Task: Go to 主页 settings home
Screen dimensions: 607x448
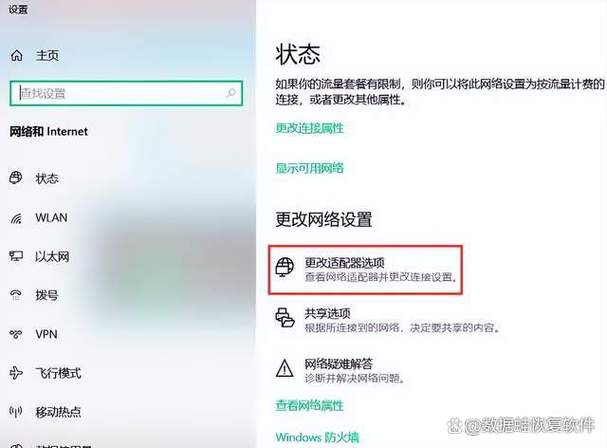Action: [47, 55]
